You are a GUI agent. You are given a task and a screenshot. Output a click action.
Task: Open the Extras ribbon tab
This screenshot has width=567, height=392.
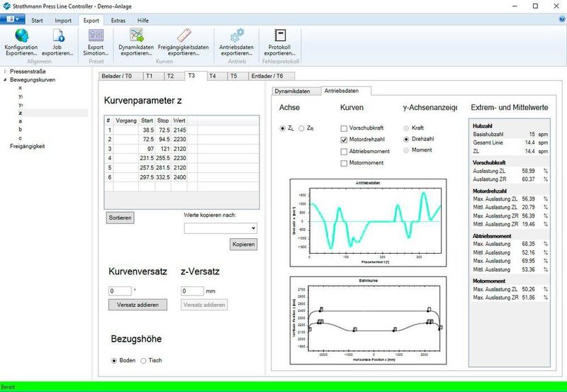[118, 21]
